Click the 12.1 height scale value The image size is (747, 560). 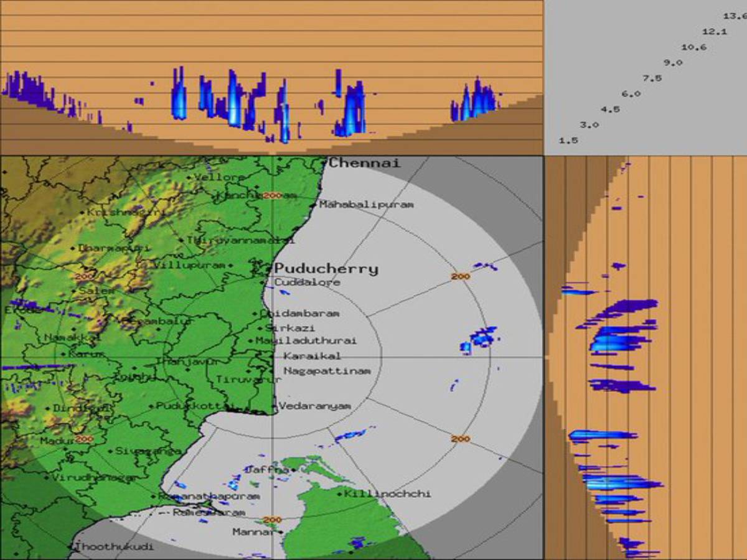[715, 32]
